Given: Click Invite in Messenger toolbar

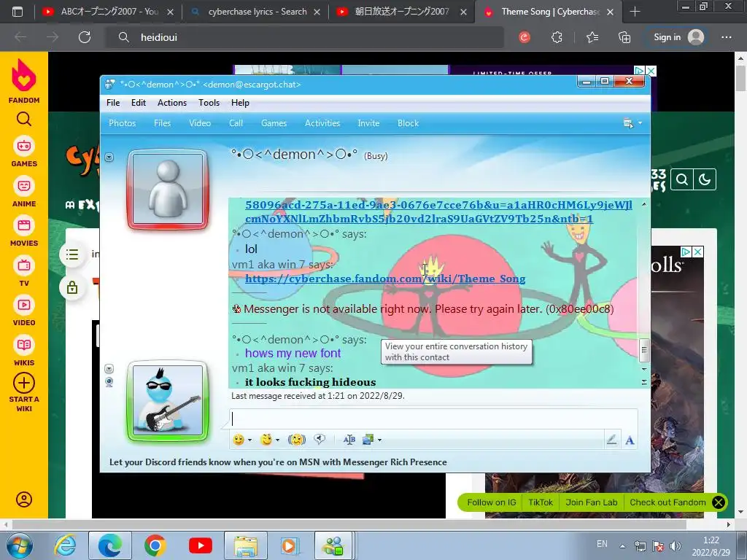Looking at the screenshot, I should (368, 123).
